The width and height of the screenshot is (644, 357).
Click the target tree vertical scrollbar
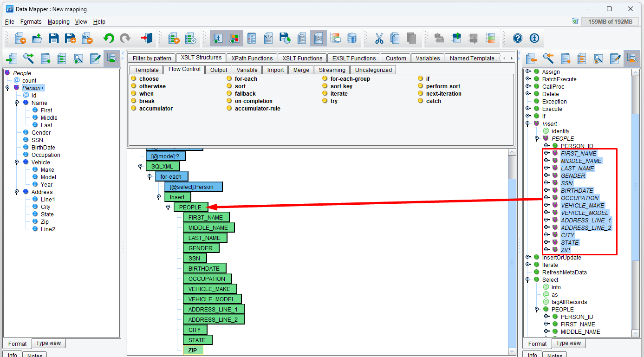tap(636, 202)
